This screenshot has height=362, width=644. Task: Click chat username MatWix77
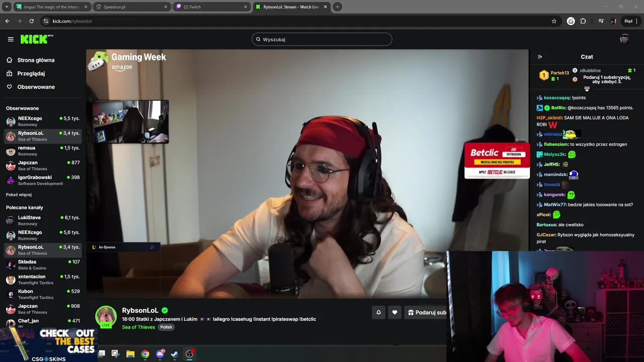click(555, 205)
